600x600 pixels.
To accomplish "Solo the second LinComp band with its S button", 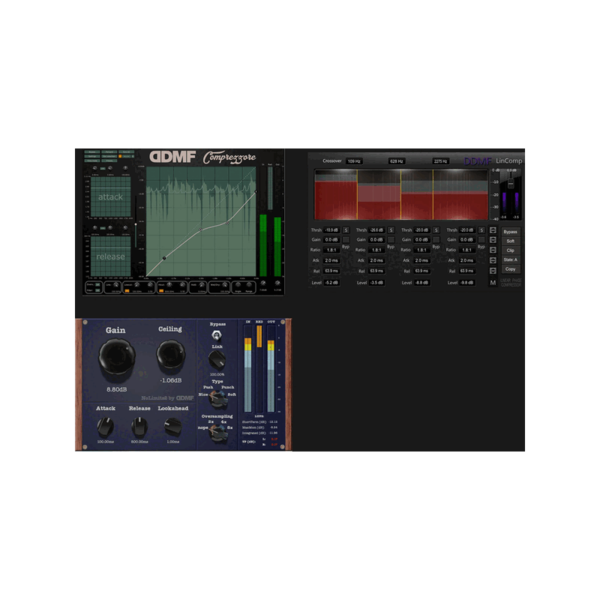I will pyautogui.click(x=391, y=230).
